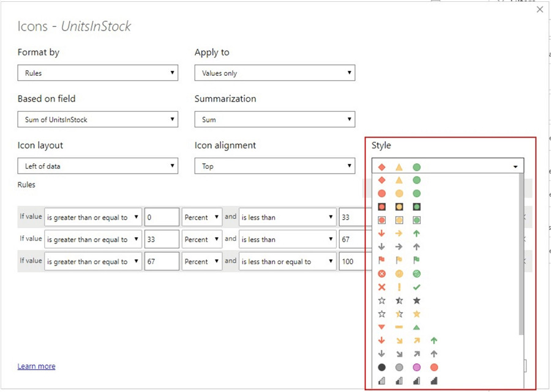Open the Based on field dropdown

98,119
